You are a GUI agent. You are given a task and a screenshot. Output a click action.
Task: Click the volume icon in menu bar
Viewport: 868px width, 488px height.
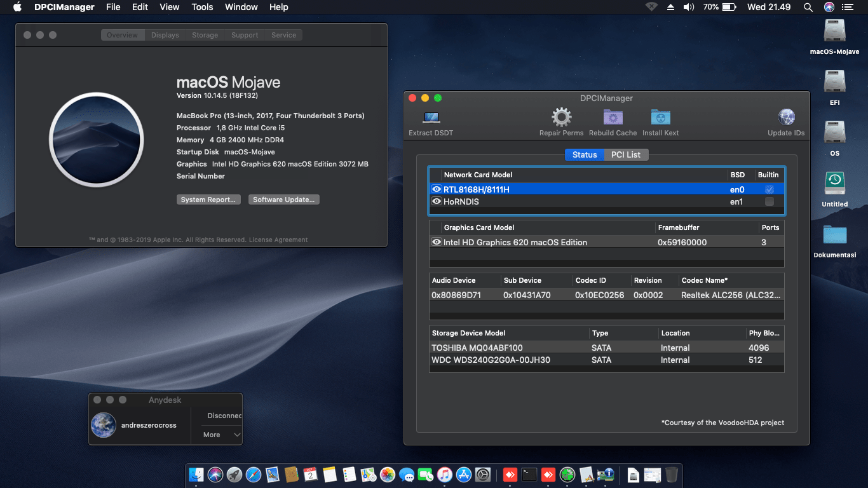pyautogui.click(x=689, y=7)
